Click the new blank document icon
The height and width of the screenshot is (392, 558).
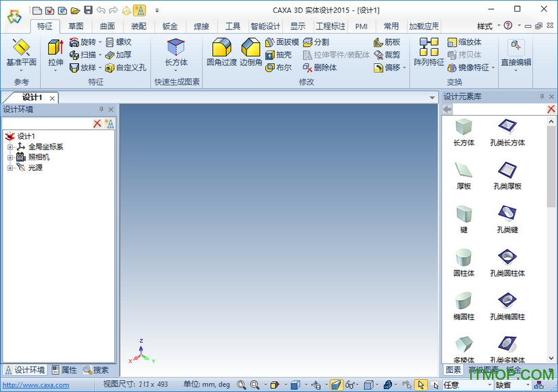pos(37,10)
